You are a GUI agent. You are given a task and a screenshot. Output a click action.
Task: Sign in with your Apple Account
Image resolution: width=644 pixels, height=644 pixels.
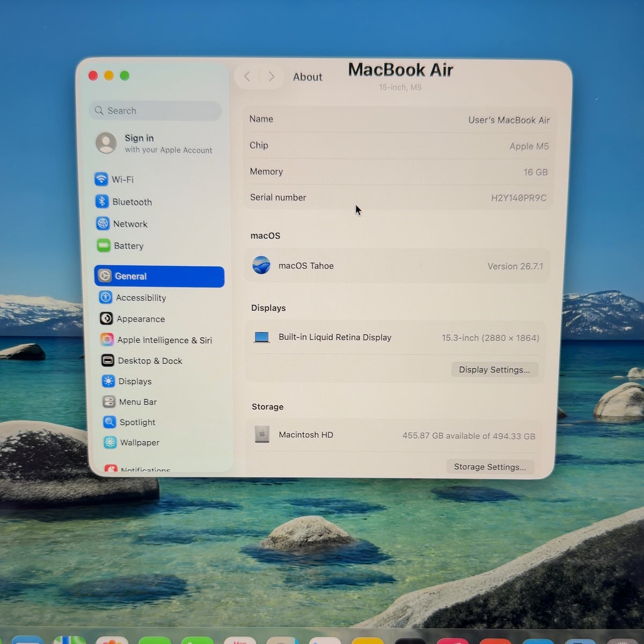pyautogui.click(x=155, y=143)
